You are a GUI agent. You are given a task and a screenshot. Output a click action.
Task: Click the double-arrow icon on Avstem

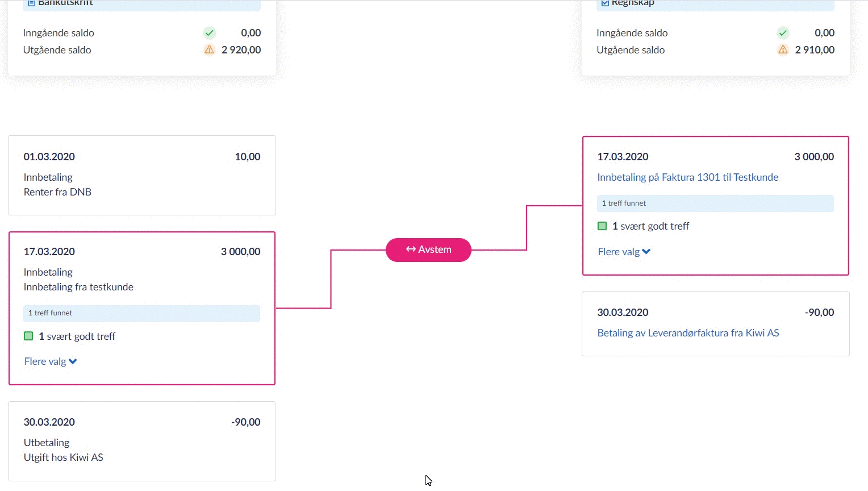pyautogui.click(x=411, y=249)
